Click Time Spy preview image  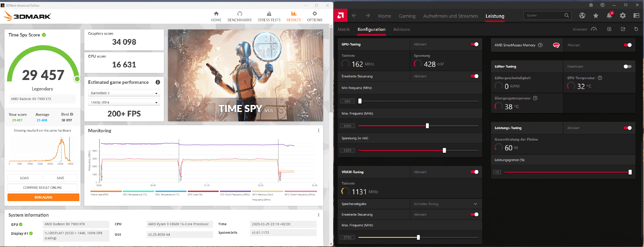(x=245, y=76)
